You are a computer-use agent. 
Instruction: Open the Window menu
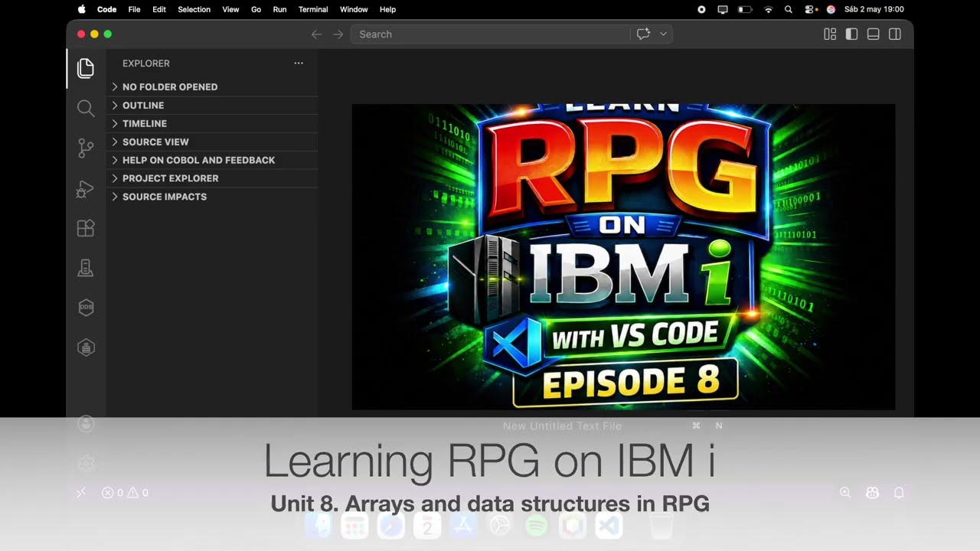coord(354,9)
